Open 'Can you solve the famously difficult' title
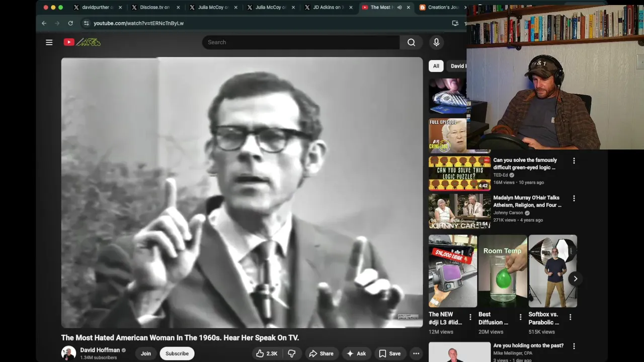Viewport: 644px width, 362px height. pos(525,164)
